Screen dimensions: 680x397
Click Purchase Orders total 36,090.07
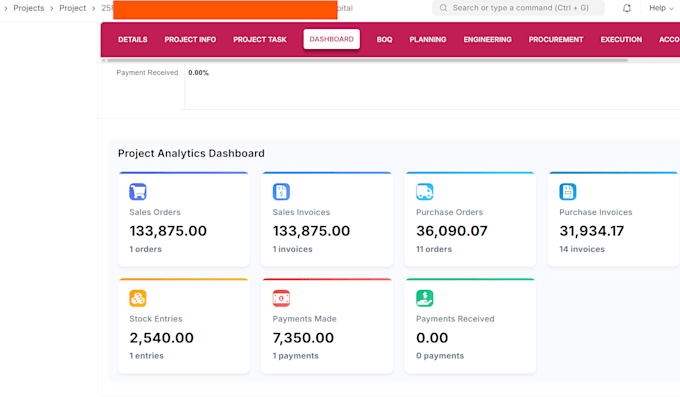click(x=451, y=231)
